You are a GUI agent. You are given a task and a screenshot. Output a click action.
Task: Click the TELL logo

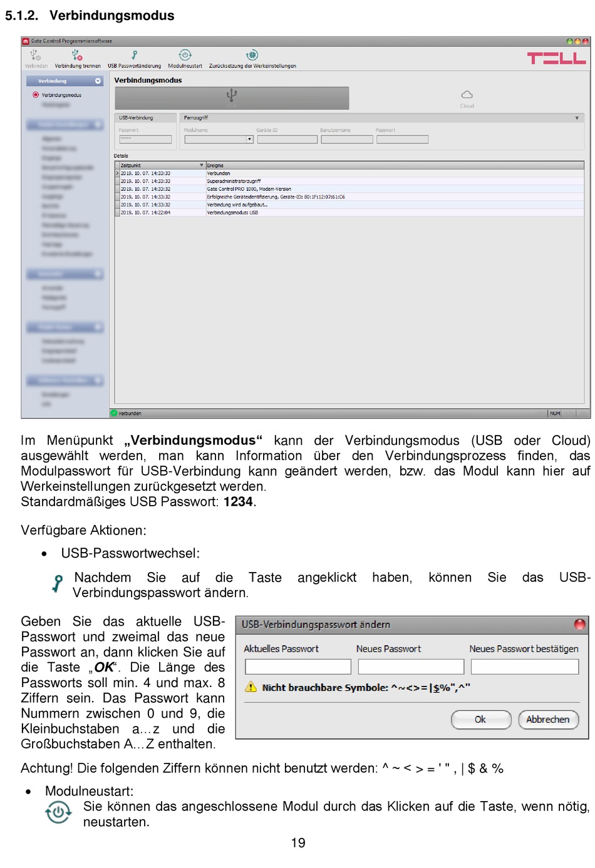[556, 58]
